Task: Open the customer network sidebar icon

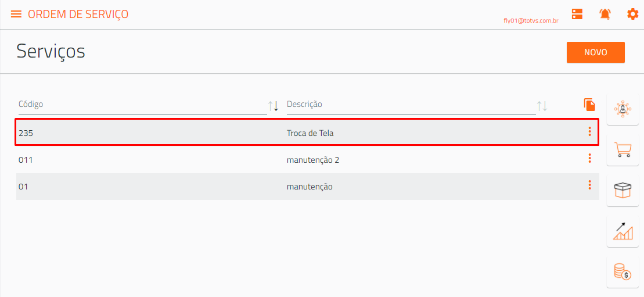Action: click(623, 109)
